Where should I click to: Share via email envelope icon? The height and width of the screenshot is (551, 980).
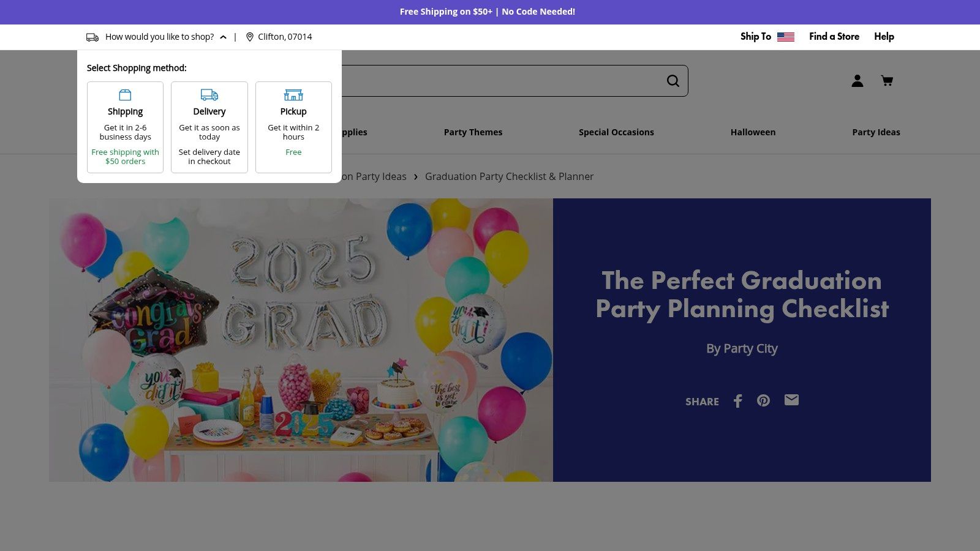tap(791, 400)
